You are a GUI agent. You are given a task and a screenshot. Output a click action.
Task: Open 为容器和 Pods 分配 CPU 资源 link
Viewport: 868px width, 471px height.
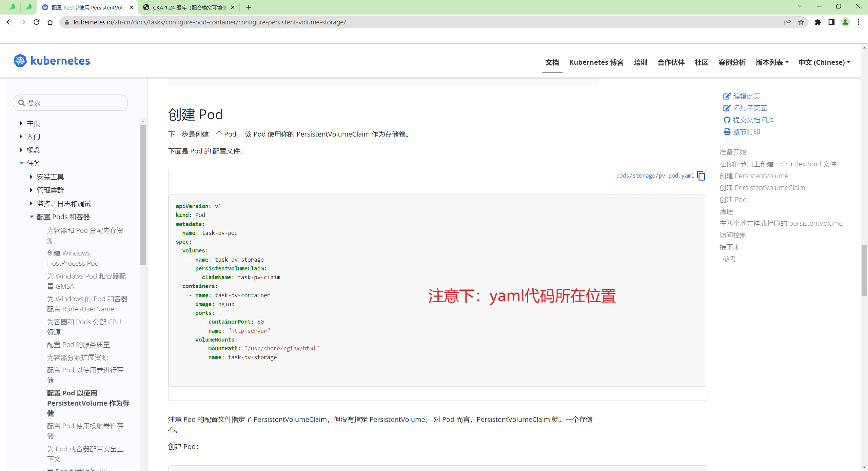click(84, 327)
